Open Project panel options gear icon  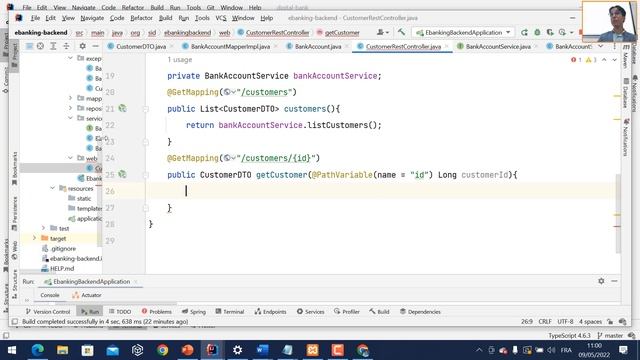pyautogui.click(x=82, y=47)
